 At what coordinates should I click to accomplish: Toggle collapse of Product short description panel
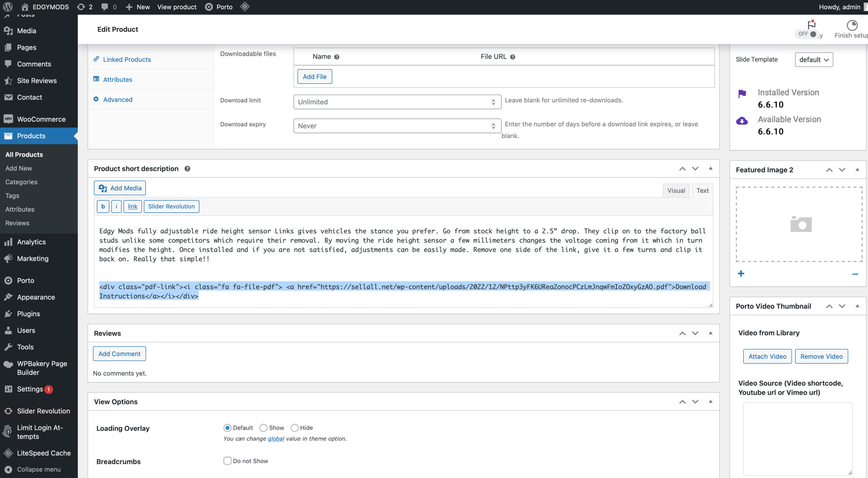[711, 168]
